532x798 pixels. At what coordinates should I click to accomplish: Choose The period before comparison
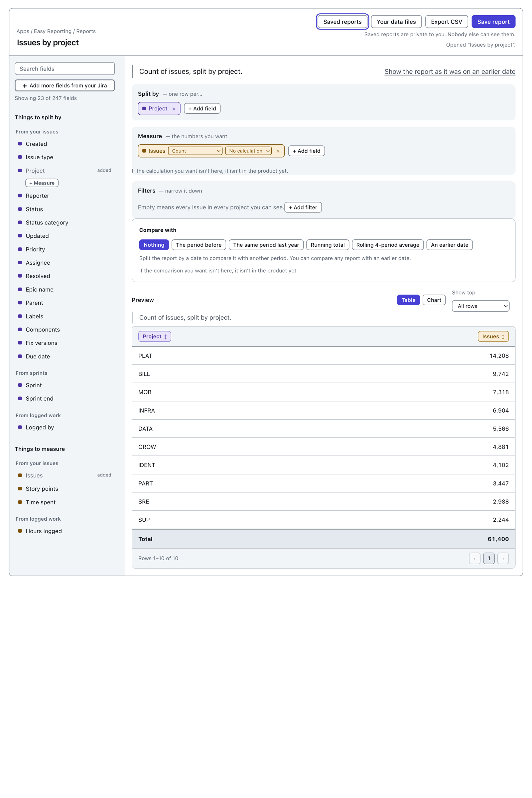point(199,245)
